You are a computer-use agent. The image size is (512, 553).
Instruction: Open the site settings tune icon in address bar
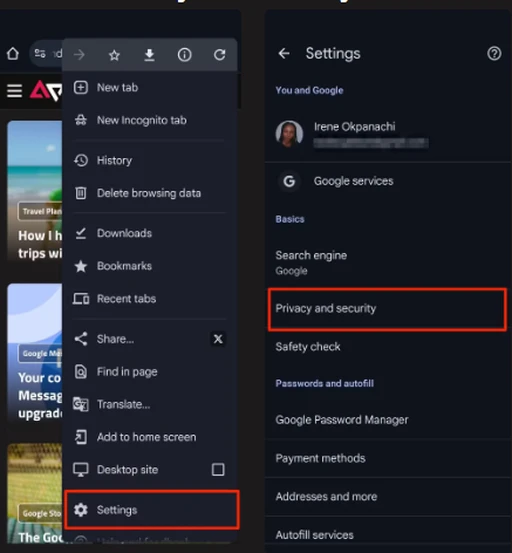[x=40, y=54]
